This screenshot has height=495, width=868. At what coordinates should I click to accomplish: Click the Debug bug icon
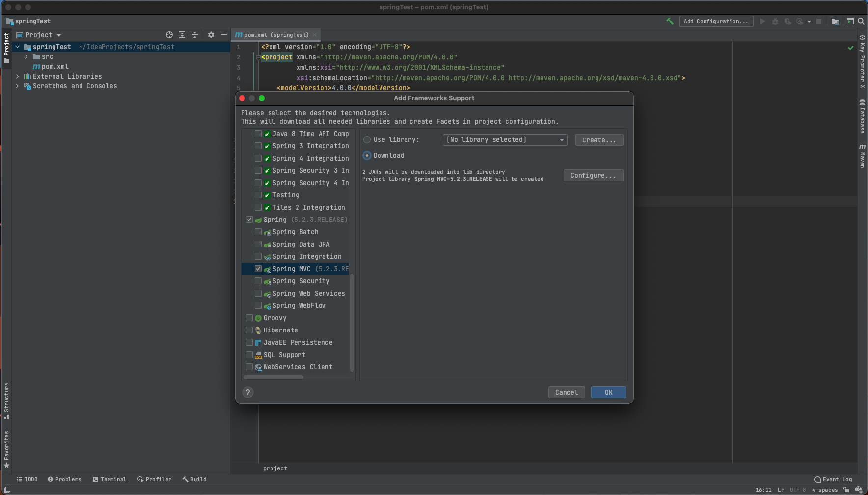[775, 21]
